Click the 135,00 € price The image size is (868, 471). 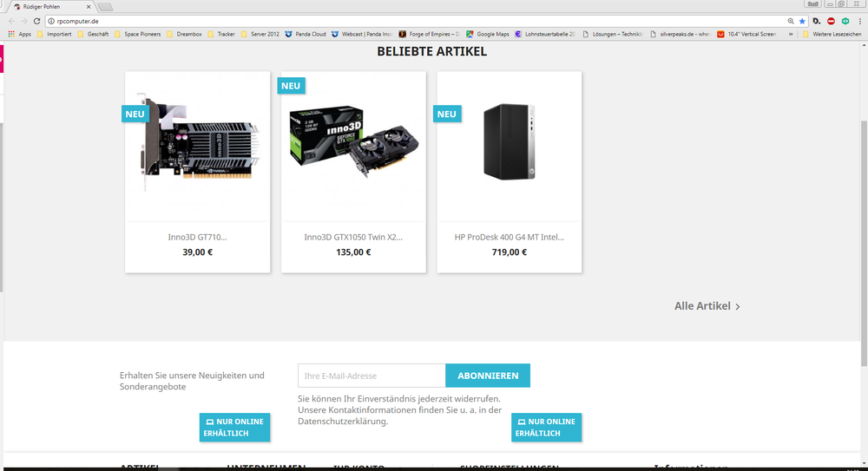(353, 252)
